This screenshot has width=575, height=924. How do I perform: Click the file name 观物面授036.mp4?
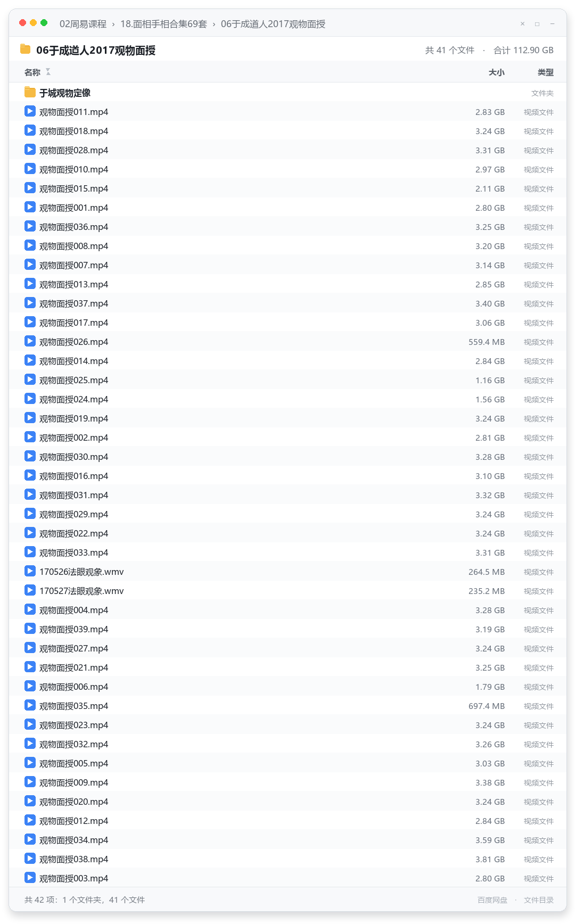tap(73, 227)
